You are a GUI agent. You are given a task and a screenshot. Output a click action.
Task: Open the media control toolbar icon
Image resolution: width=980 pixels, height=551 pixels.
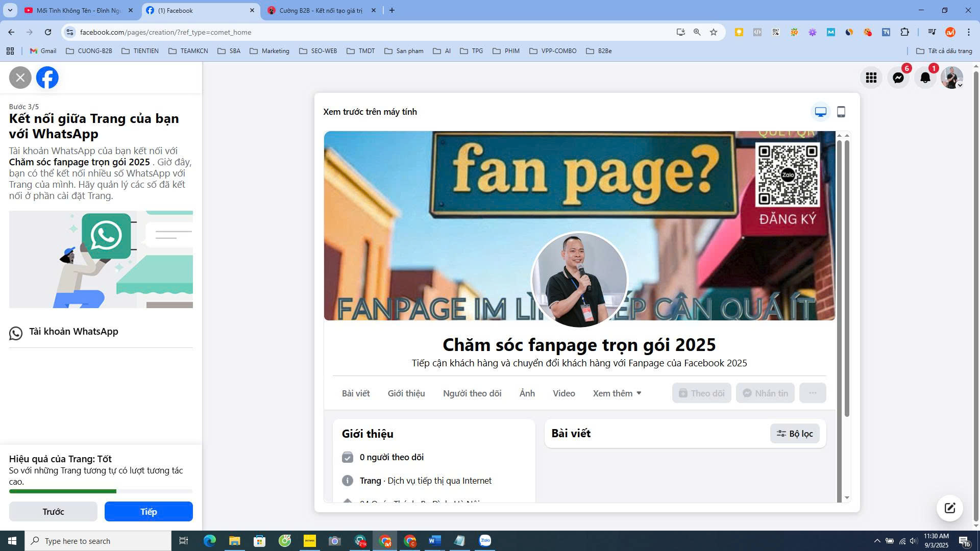tap(932, 32)
